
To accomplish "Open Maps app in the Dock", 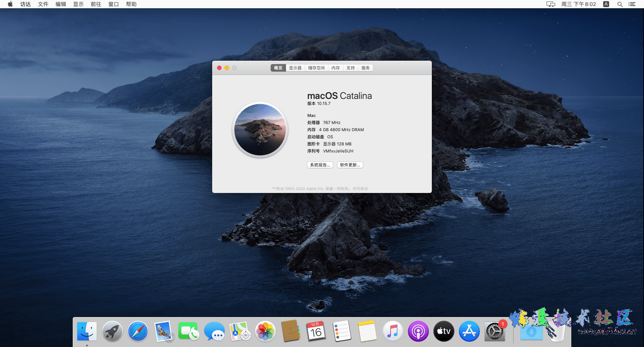I will click(x=240, y=331).
